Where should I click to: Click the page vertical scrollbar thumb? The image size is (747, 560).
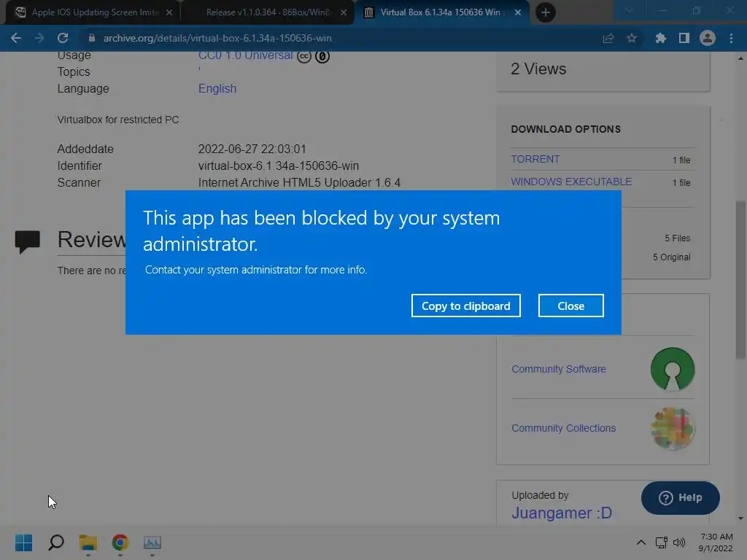[x=740, y=280]
